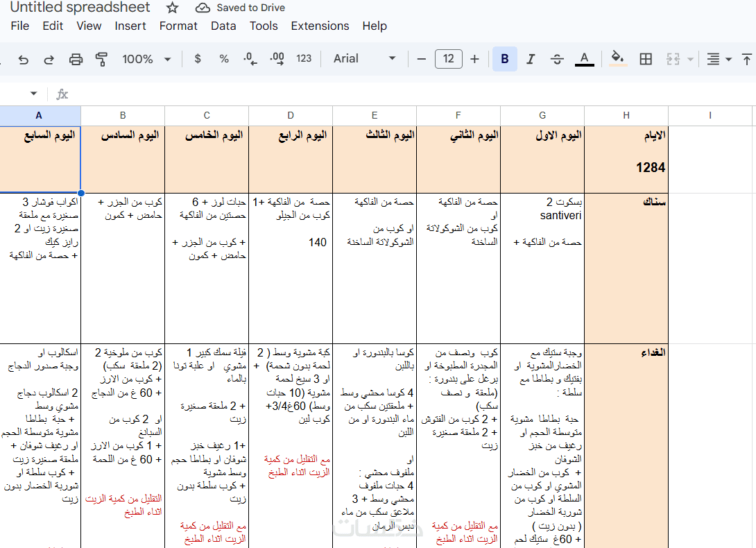Open vertical align options
The width and height of the screenshot is (756, 548).
747,59
